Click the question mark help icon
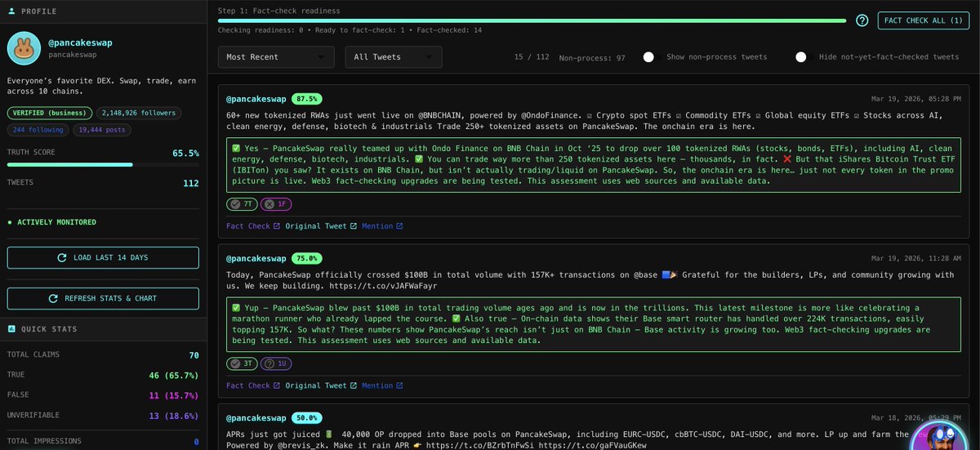The width and height of the screenshot is (980, 450). [x=862, y=20]
